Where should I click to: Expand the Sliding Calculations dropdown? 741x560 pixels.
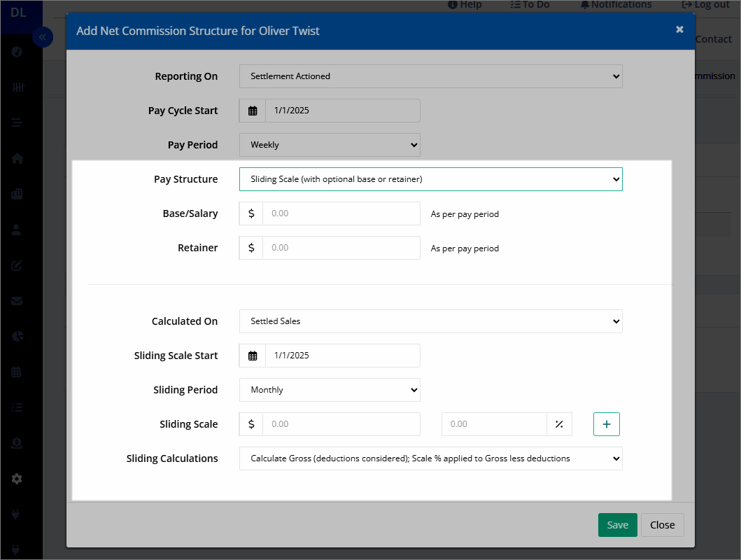click(430, 458)
